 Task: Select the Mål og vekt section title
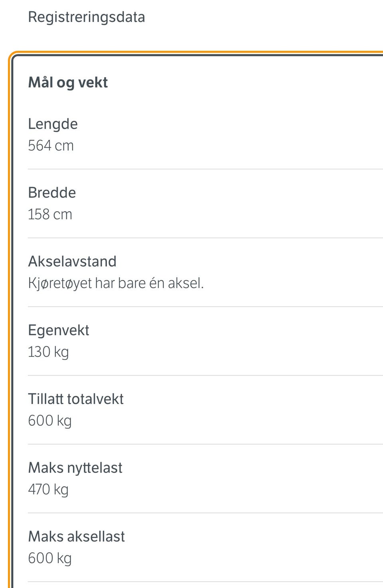click(x=68, y=83)
